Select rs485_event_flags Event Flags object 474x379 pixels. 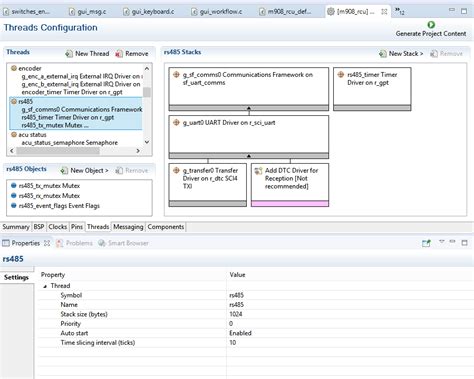(x=59, y=206)
